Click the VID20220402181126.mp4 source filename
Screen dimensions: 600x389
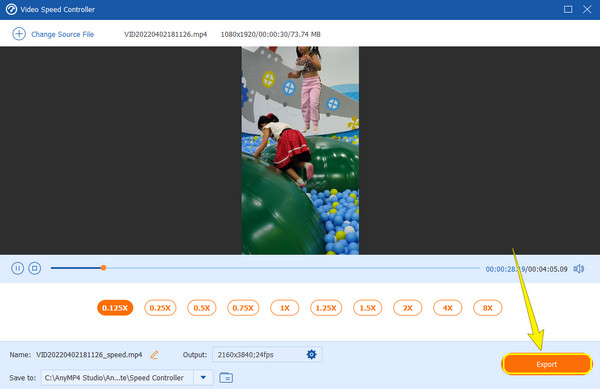click(165, 34)
